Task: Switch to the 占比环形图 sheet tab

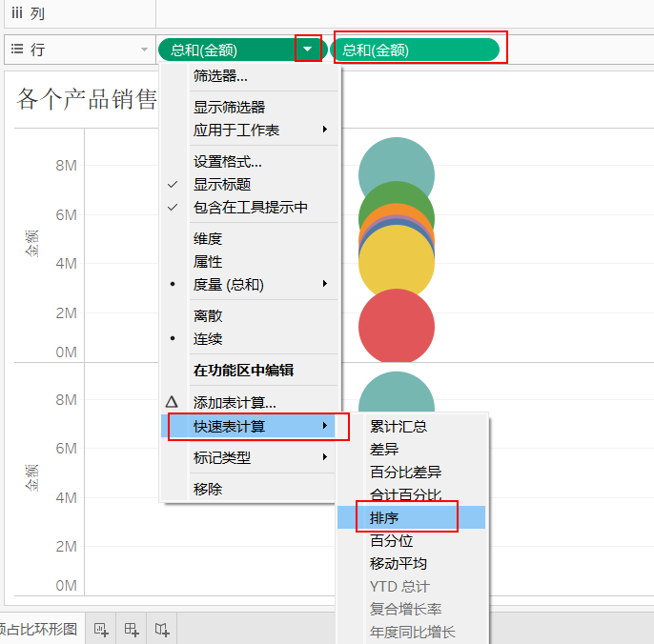Action: coord(38,629)
